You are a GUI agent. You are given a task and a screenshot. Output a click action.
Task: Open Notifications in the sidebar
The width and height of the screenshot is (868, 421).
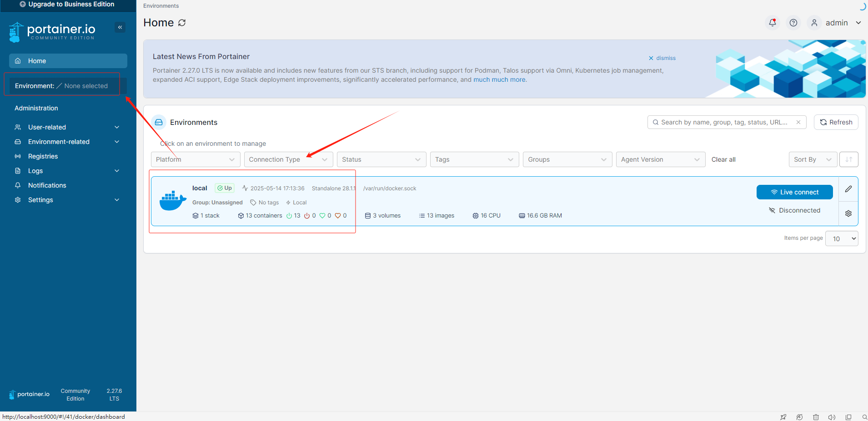point(67,185)
